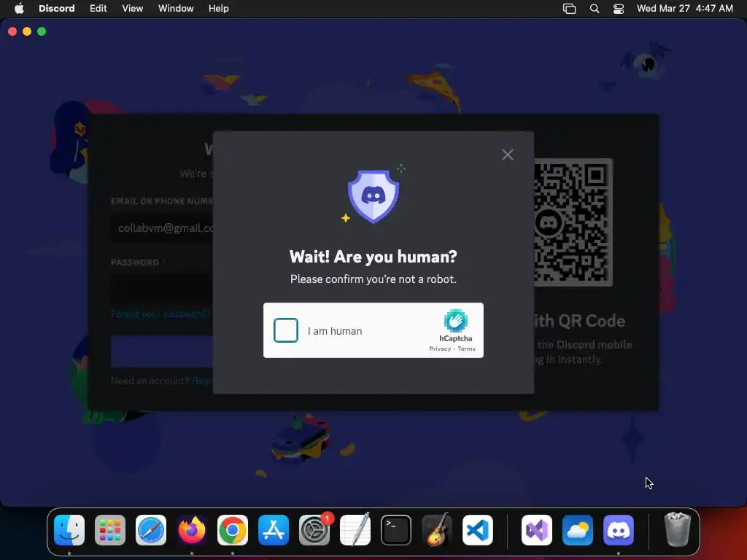Click the hCaptcha logo
Viewport: 747px width, 560px height.
point(455,321)
